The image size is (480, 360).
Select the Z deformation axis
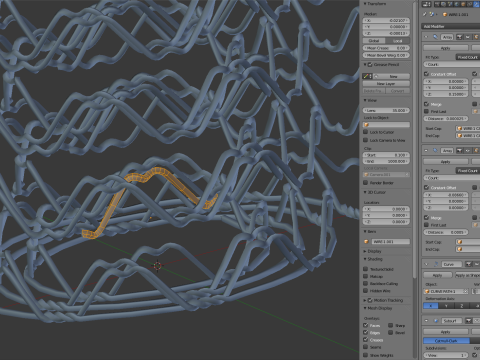click(462, 306)
